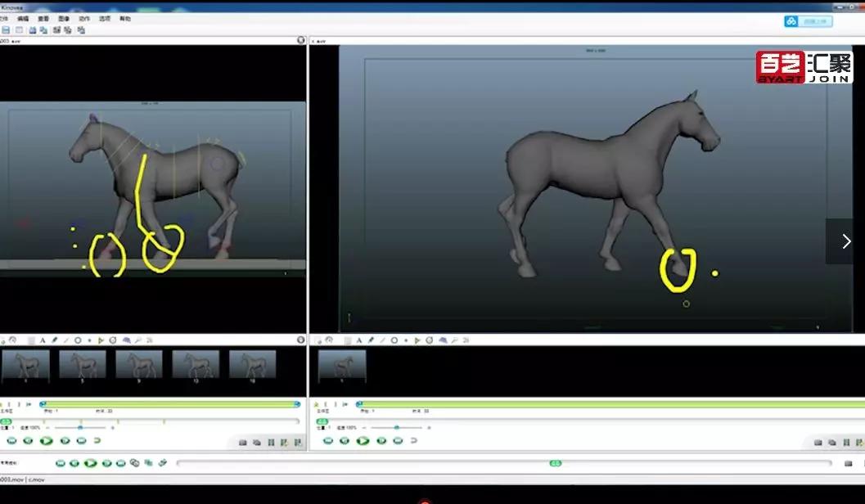Image resolution: width=865 pixels, height=504 pixels.
Task: Toggle loop mode in right player
Action: 414,440
